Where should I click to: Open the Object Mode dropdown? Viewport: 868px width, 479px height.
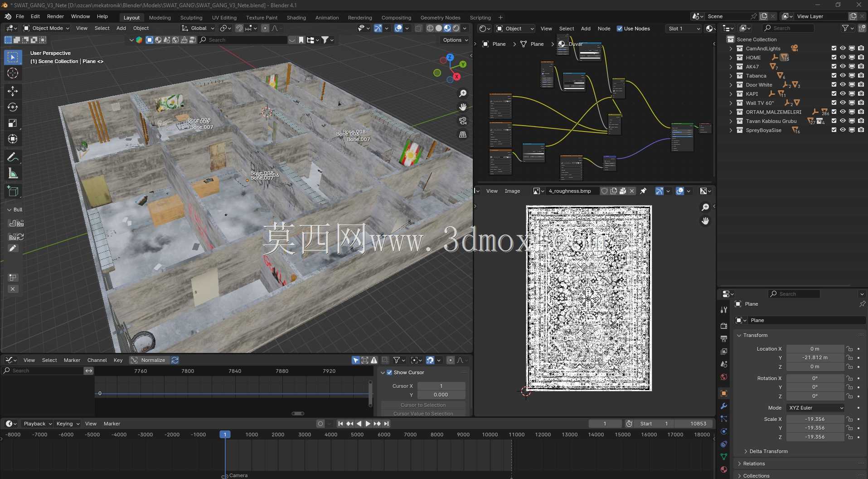[x=46, y=28]
